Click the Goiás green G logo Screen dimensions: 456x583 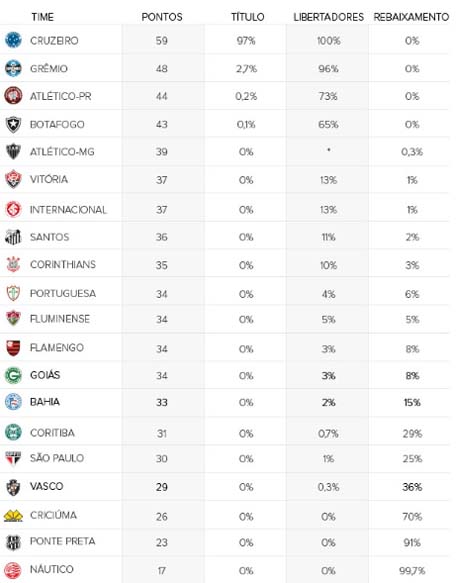point(13,375)
